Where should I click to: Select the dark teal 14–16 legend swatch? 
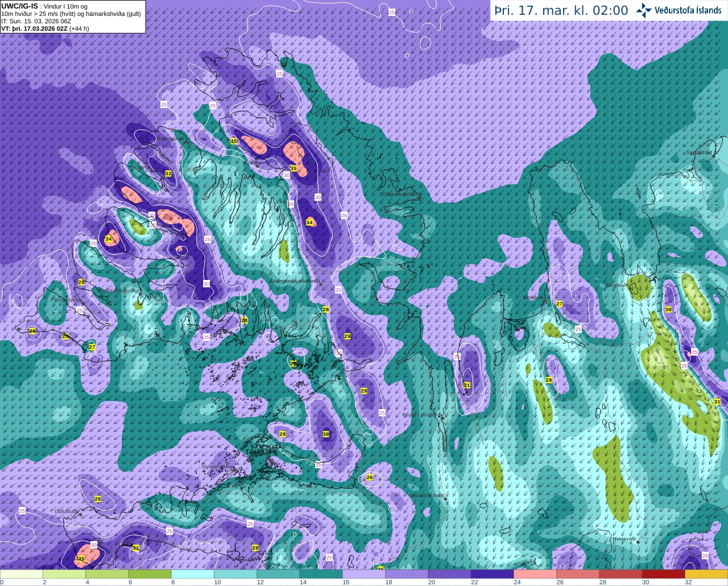coord(321,574)
